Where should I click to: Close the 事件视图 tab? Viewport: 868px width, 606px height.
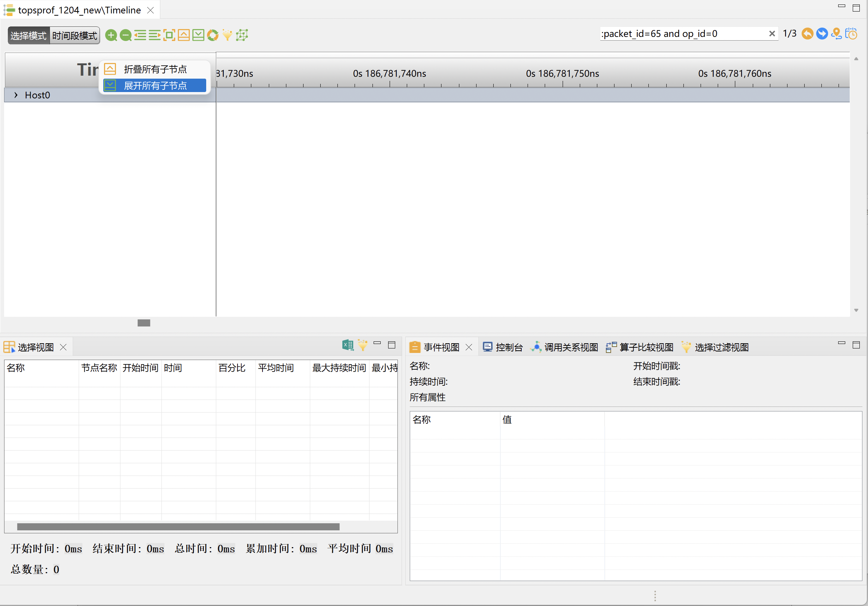pos(469,347)
